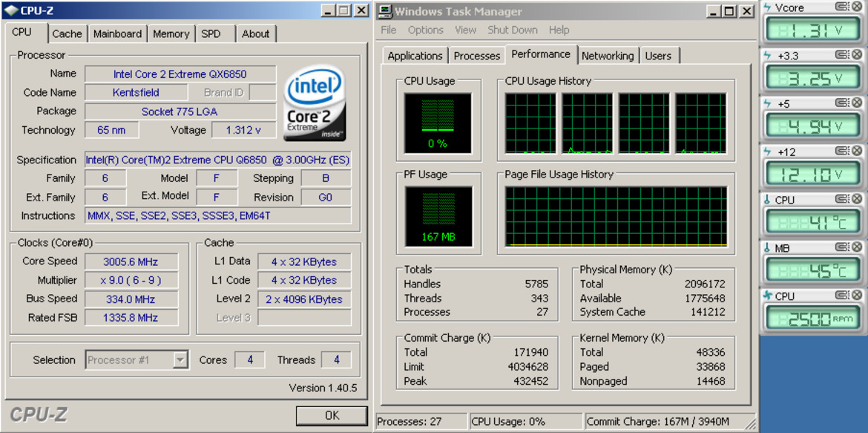This screenshot has width=868, height=433.
Task: Click the Page File Usage History graph
Action: (x=616, y=217)
